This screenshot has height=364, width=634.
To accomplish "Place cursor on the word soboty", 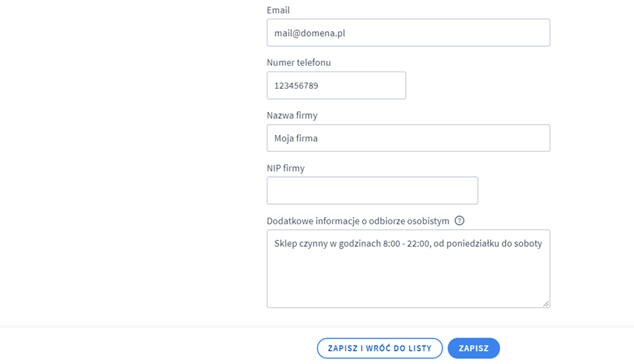I will pos(527,243).
